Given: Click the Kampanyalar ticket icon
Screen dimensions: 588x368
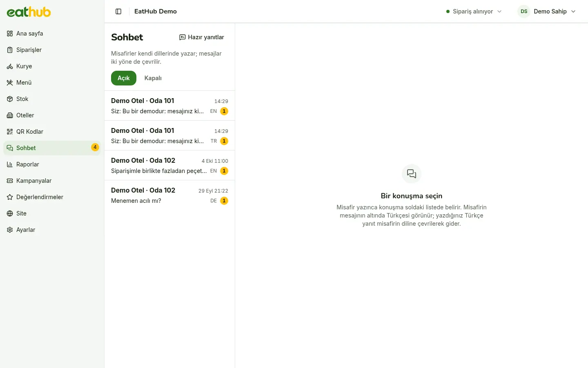Looking at the screenshot, I should point(10,181).
